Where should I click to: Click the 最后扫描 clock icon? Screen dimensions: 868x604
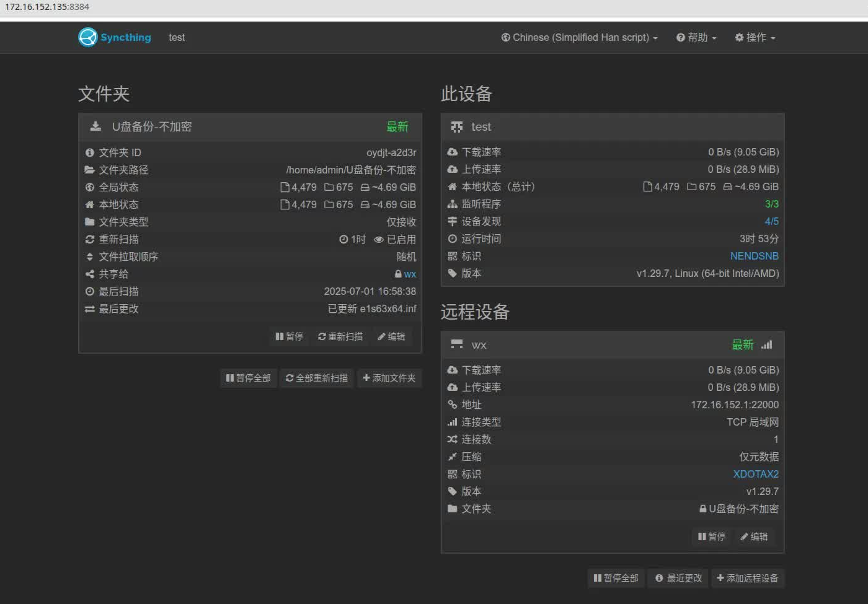coord(90,291)
